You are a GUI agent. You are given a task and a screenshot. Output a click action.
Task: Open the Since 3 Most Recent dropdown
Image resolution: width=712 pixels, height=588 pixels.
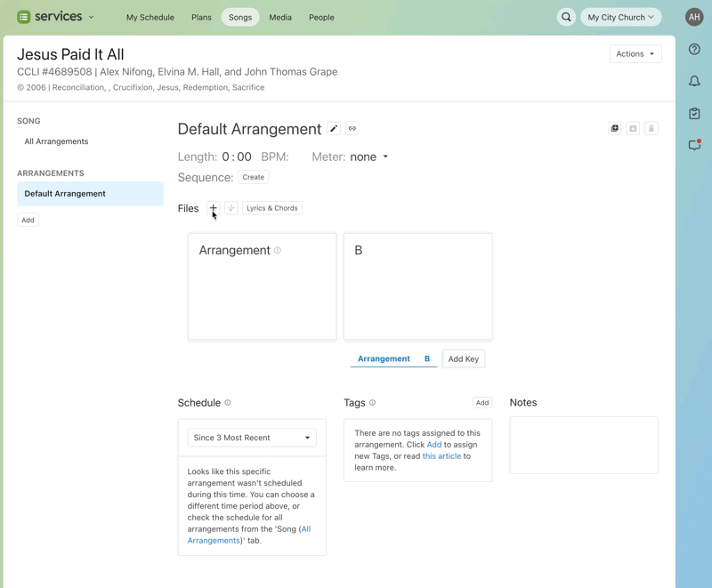pos(252,438)
